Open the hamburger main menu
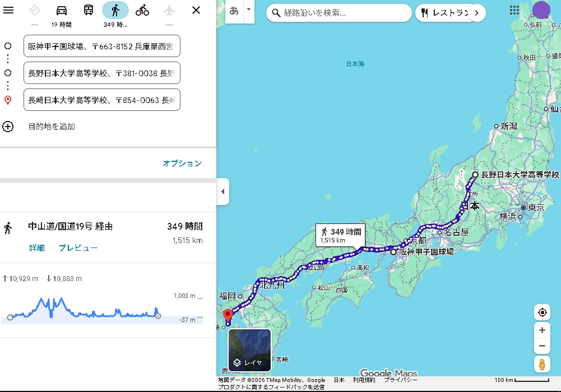The image size is (561, 392). pos(8,10)
